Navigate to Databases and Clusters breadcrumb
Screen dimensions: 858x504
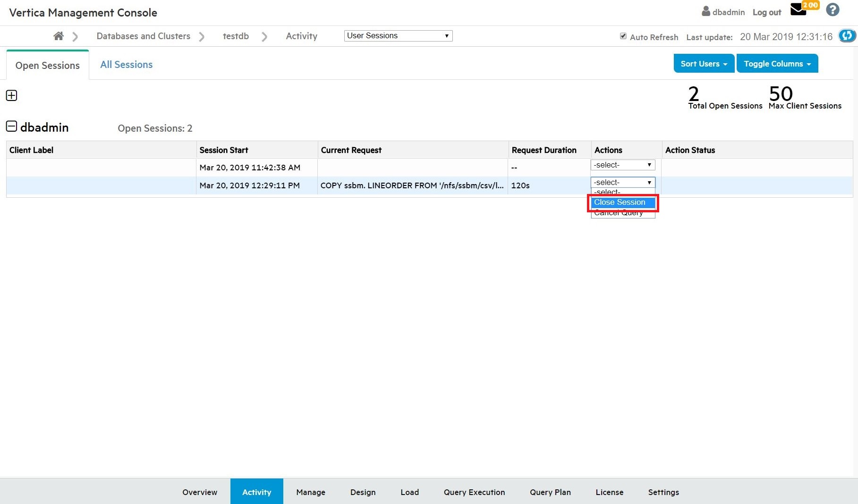[143, 36]
